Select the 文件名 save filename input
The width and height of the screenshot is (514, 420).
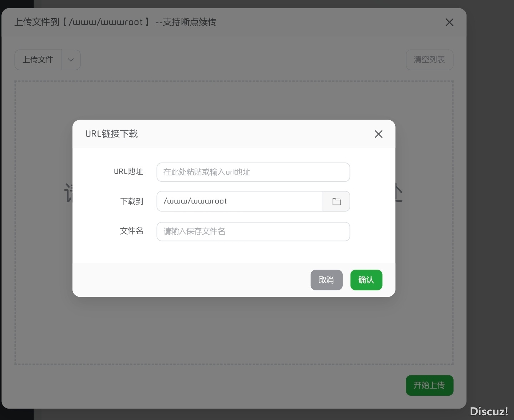[x=253, y=231]
